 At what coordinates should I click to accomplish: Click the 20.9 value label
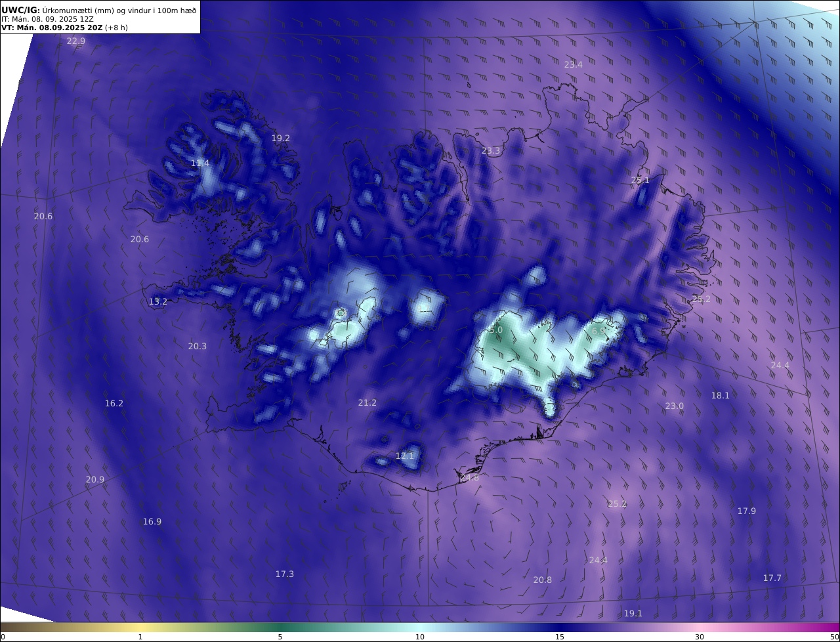tap(95, 479)
